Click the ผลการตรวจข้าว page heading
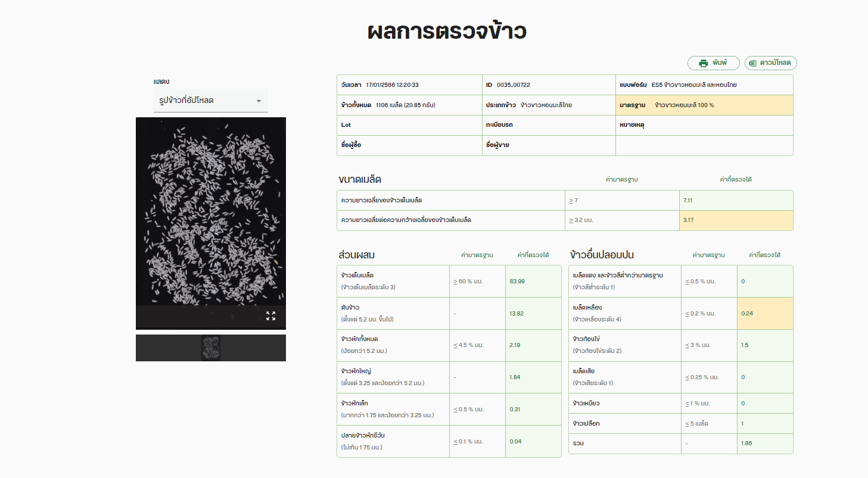 [x=446, y=32]
